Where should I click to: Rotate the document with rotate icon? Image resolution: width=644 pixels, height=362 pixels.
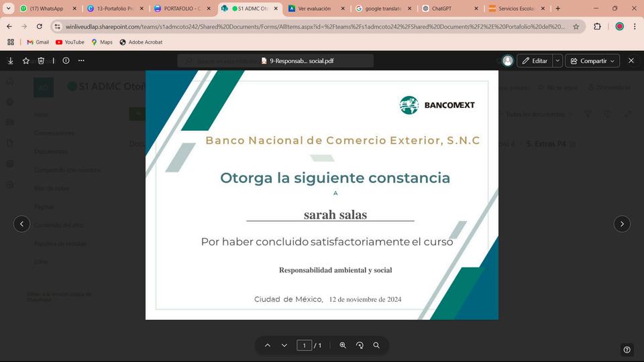360,345
